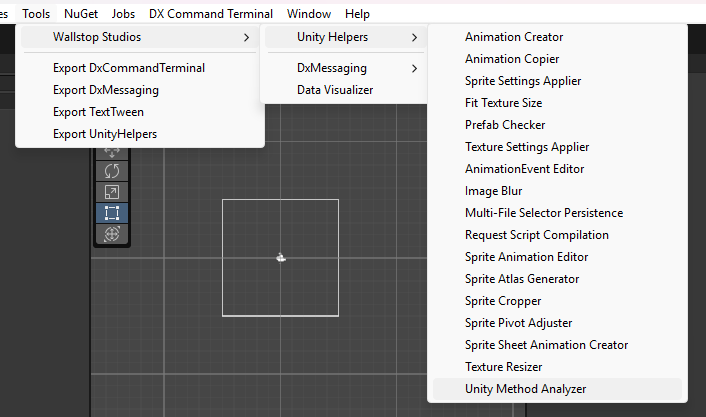Select the Rect tool in scene toolbar
Viewport: 706px width, 417px height.
click(112, 213)
